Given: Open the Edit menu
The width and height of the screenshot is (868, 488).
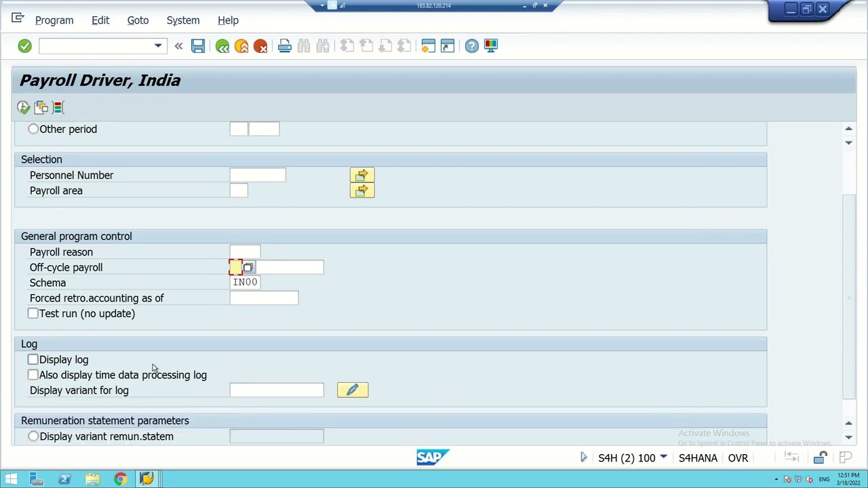Looking at the screenshot, I should pos(100,20).
